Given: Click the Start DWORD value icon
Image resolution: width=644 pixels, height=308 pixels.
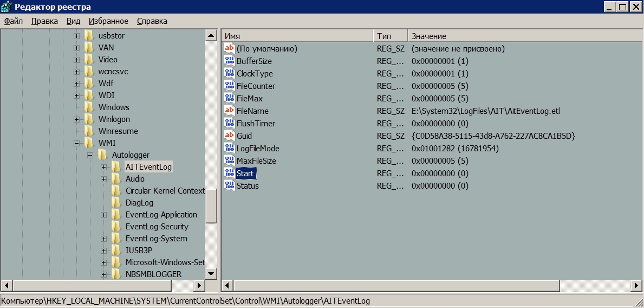Looking at the screenshot, I should coord(229,173).
